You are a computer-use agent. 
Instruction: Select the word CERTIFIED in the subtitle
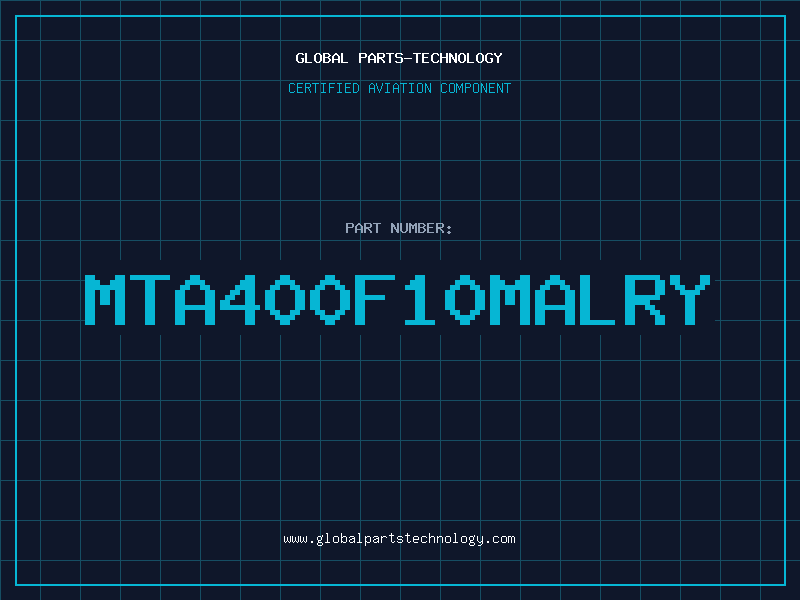325,88
